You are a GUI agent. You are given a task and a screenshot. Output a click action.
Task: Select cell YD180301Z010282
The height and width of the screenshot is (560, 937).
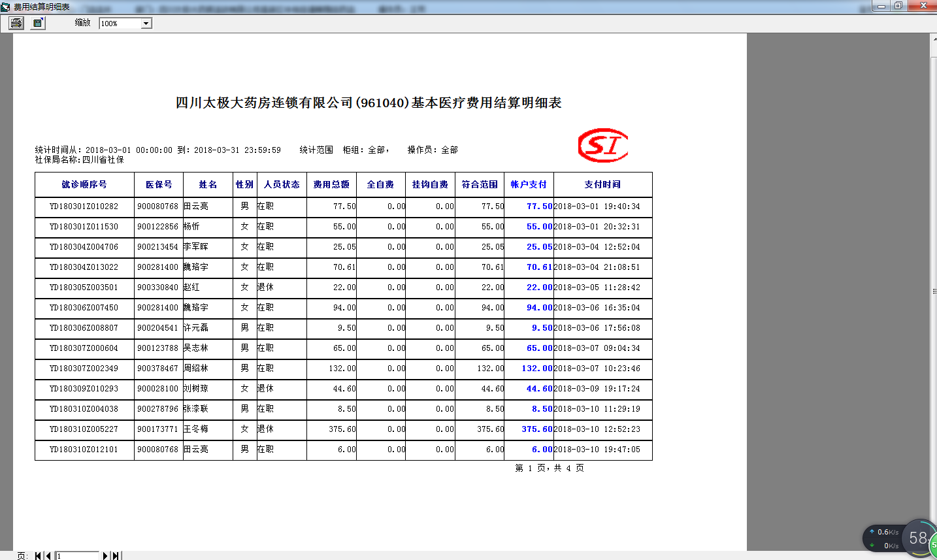pos(84,206)
